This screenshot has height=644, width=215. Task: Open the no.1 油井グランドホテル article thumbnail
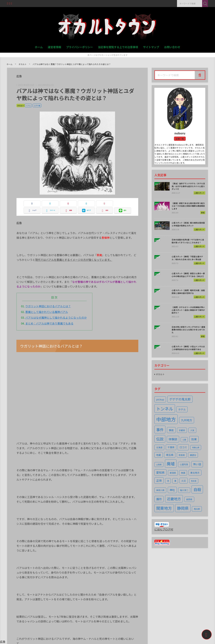pyautogui.click(x=162, y=186)
